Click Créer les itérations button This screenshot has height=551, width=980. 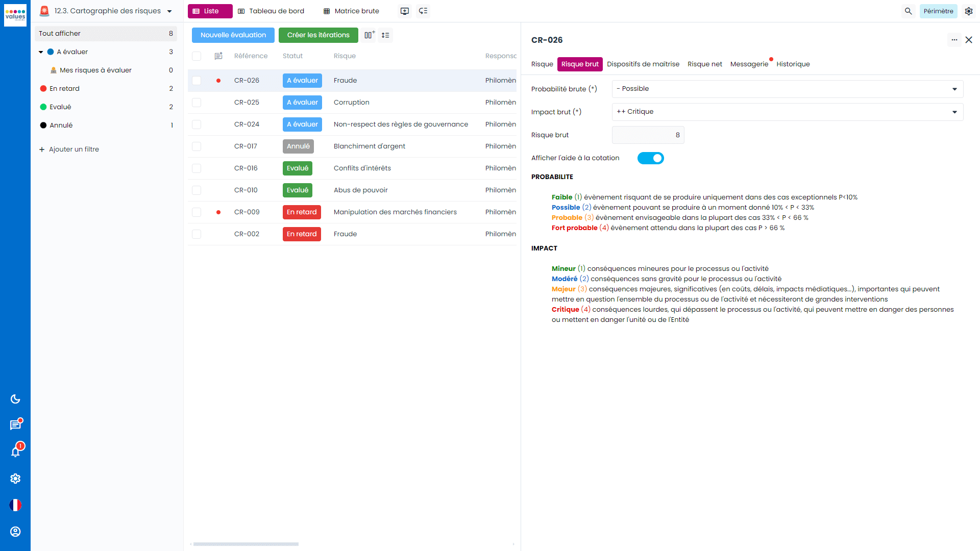pos(317,35)
